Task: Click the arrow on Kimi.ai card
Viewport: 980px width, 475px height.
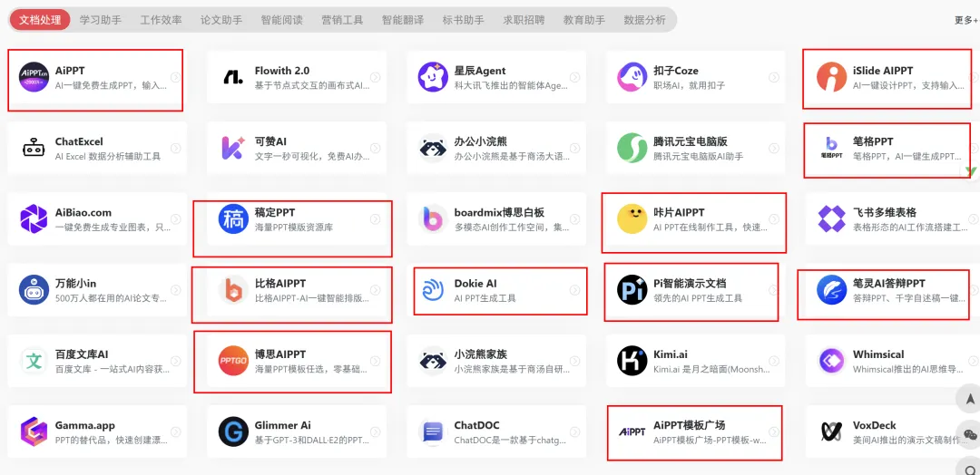Action: [774, 361]
